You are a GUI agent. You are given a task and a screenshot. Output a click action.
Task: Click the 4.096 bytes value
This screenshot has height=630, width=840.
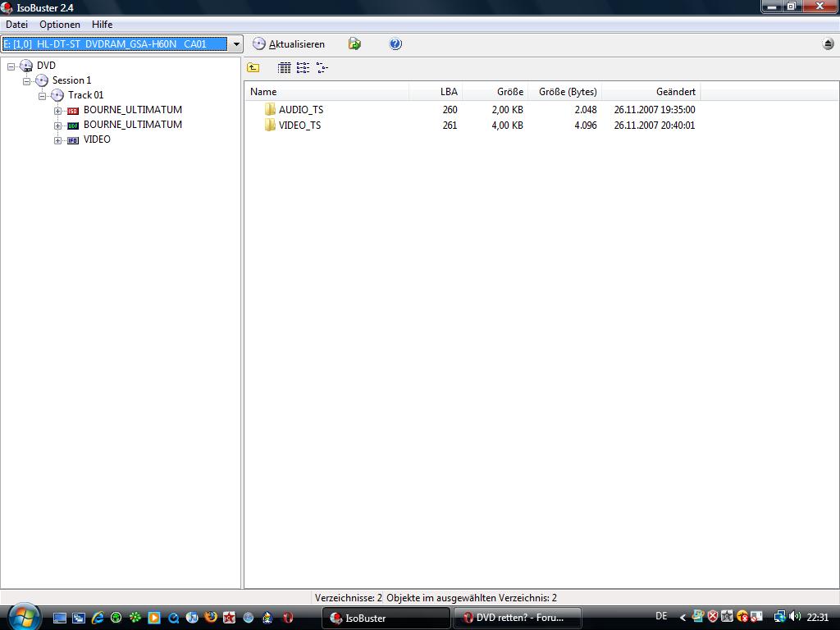586,125
